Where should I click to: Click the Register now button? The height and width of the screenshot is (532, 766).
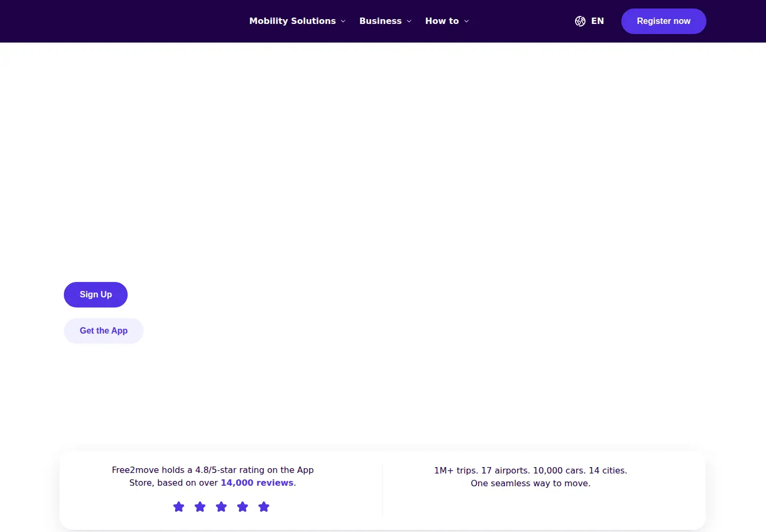(x=664, y=21)
